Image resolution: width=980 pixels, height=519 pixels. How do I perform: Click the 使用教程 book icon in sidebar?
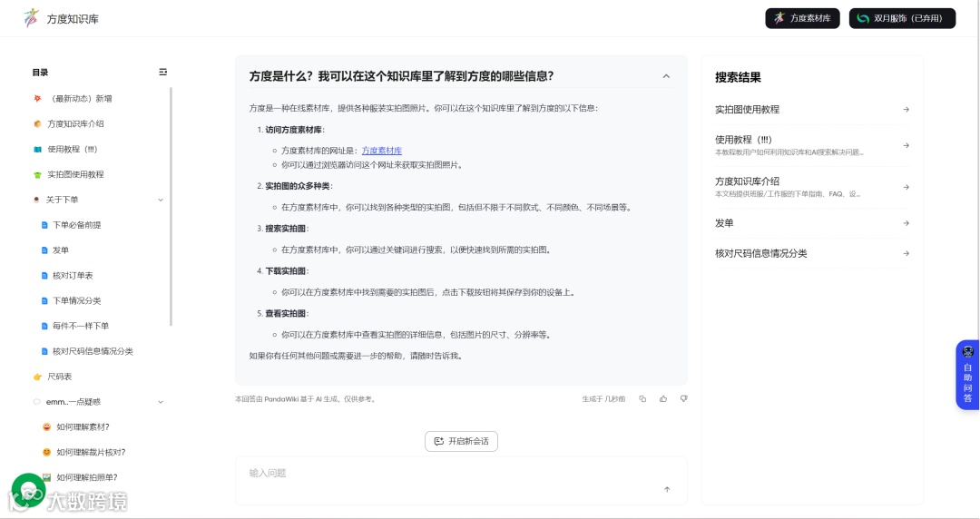point(37,149)
